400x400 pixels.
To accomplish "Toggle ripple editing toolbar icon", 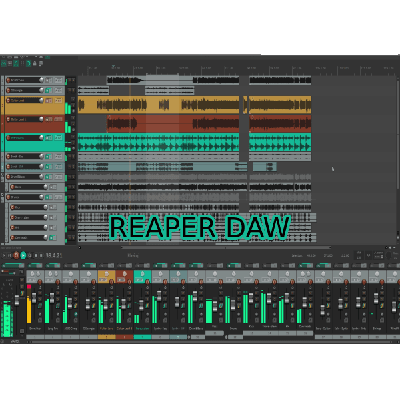I will pyautogui.click(x=16, y=63).
